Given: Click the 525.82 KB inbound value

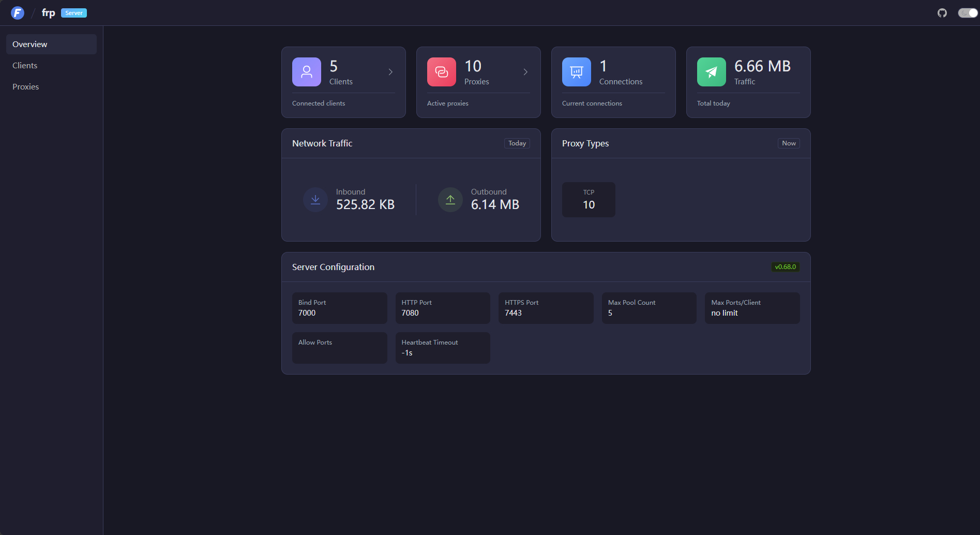Looking at the screenshot, I should coord(365,205).
